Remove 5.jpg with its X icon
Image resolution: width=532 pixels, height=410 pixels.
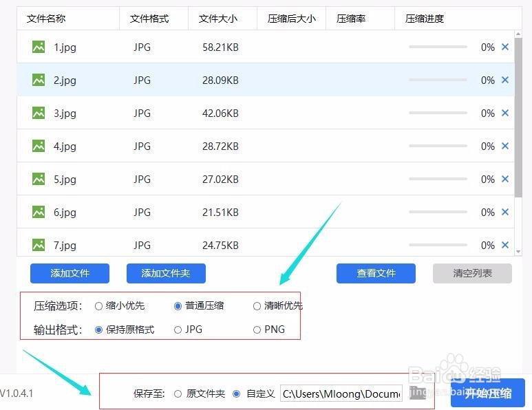[505, 179]
